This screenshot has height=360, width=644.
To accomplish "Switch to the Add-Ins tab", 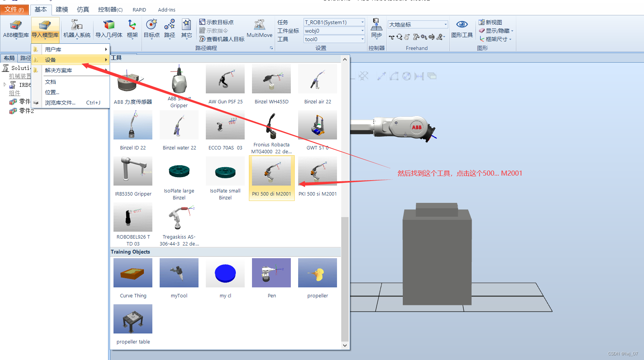I will [x=167, y=10].
